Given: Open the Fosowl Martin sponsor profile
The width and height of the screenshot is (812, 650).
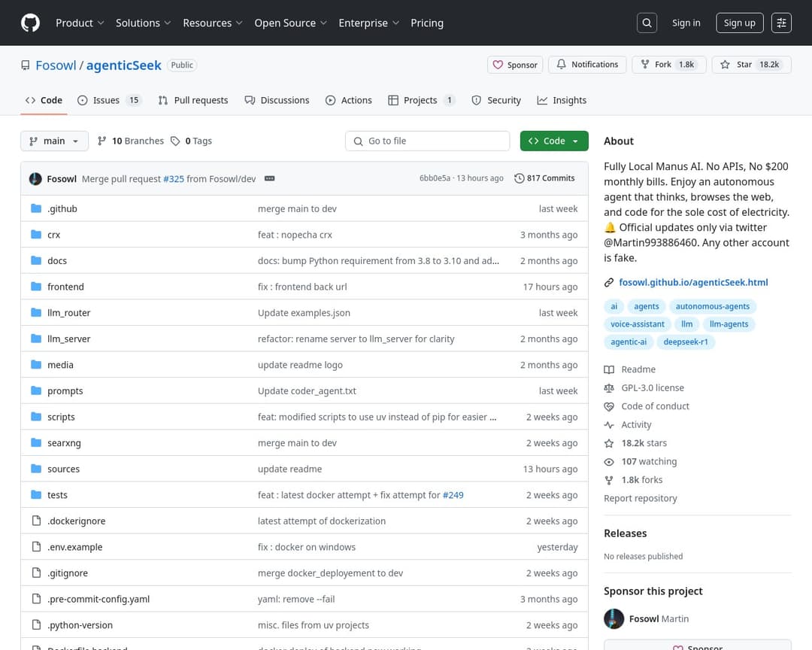Looking at the screenshot, I should click(x=658, y=619).
